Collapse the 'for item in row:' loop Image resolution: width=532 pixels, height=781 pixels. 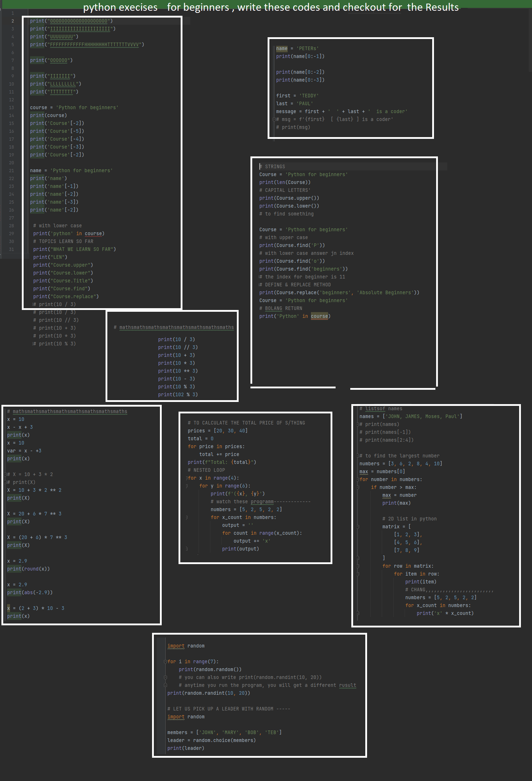tap(357, 574)
